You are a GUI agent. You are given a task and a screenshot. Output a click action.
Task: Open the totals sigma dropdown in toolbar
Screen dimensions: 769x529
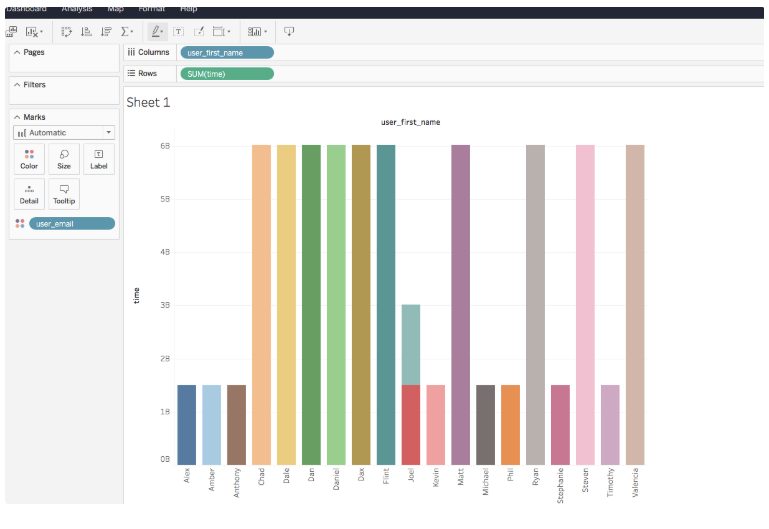[128, 32]
